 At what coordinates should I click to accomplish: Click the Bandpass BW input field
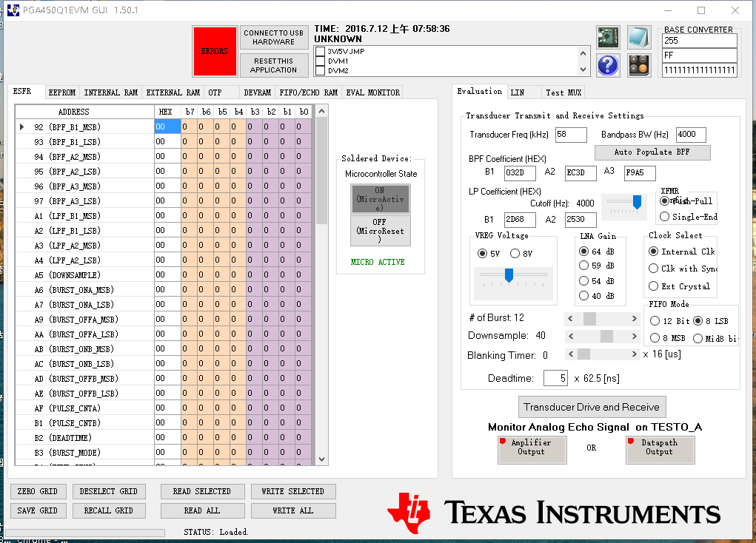tap(691, 135)
